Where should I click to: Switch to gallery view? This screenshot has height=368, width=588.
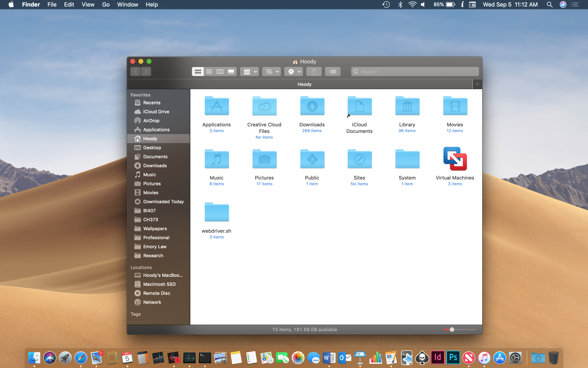[231, 72]
